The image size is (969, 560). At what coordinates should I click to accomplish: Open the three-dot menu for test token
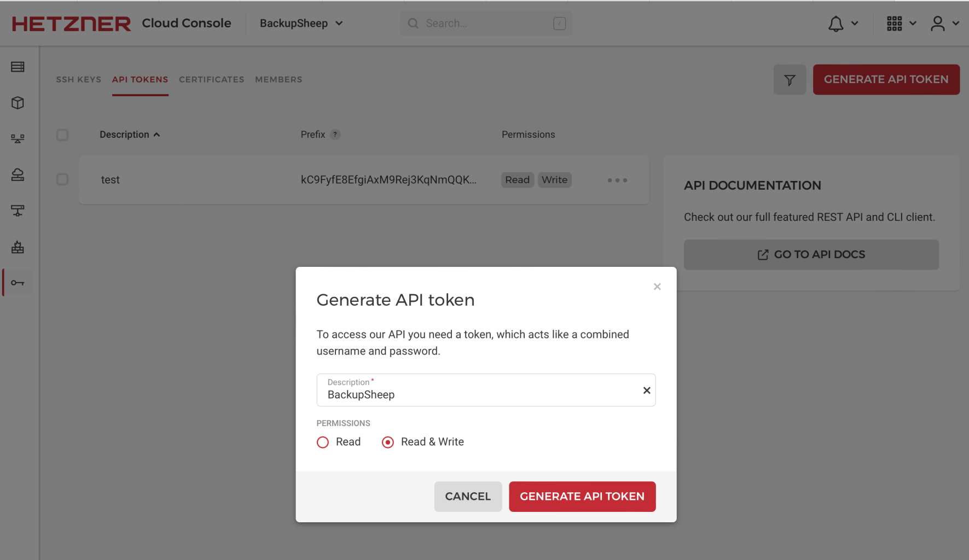tap(617, 180)
